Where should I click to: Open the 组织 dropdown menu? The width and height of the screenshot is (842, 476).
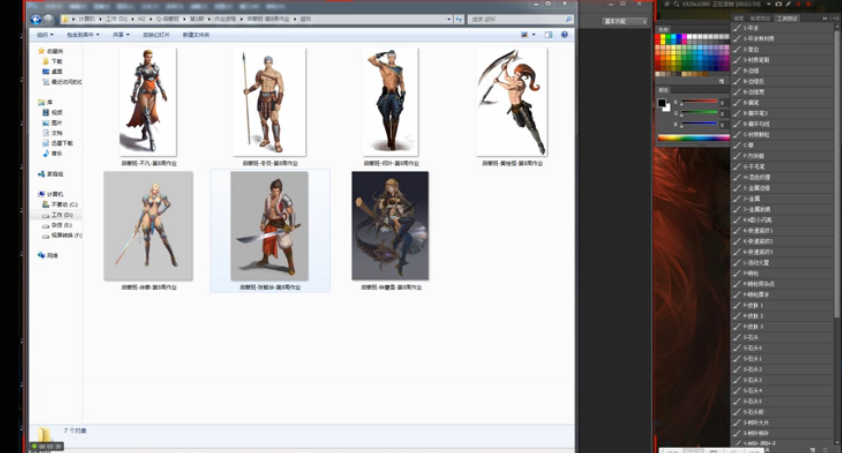coord(45,35)
